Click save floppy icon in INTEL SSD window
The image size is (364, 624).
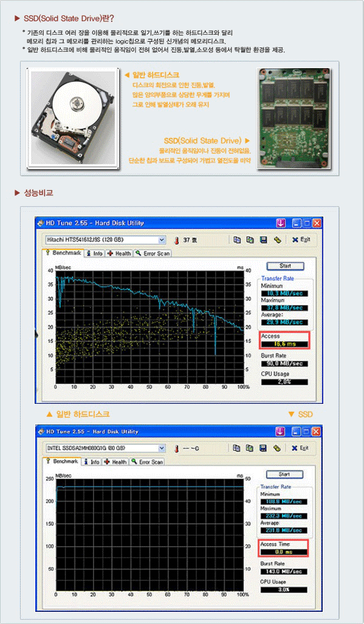[263, 448]
